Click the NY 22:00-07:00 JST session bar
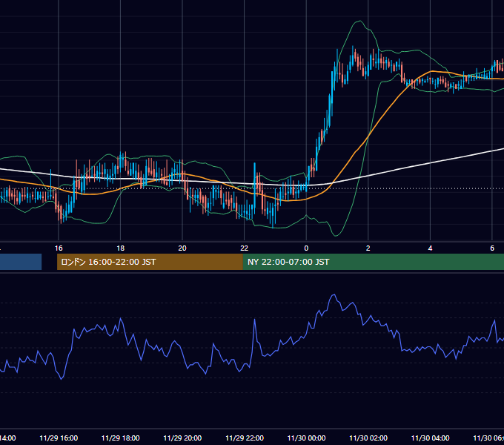This screenshot has width=504, height=445. (373, 262)
